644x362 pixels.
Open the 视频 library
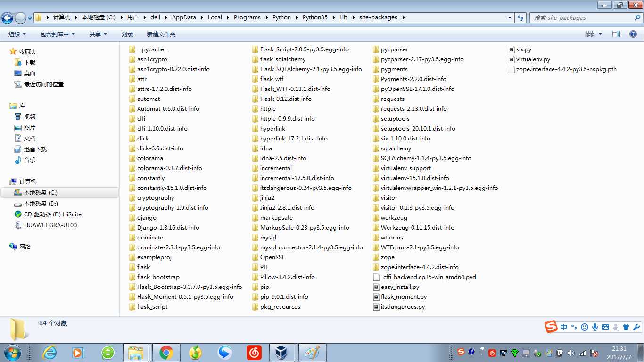pos(30,116)
